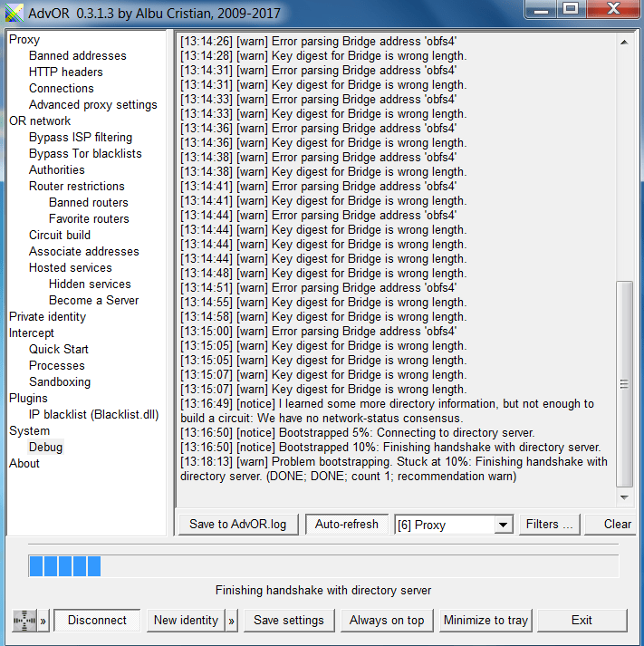This screenshot has width=644, height=646.
Task: Click the 13:18:13 Problem bootstrapping log line
Action: 394,468
